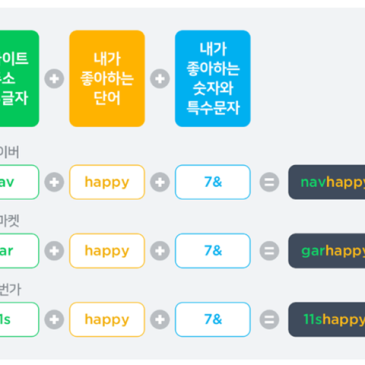Image resolution: width=365 pixels, height=365 pixels.
Task: Click the '7&' box in the garhappy row
Action: (213, 251)
